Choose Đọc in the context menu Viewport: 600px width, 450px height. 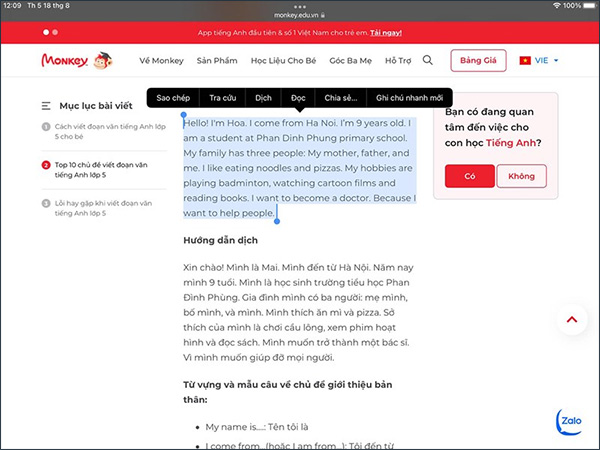(x=298, y=98)
